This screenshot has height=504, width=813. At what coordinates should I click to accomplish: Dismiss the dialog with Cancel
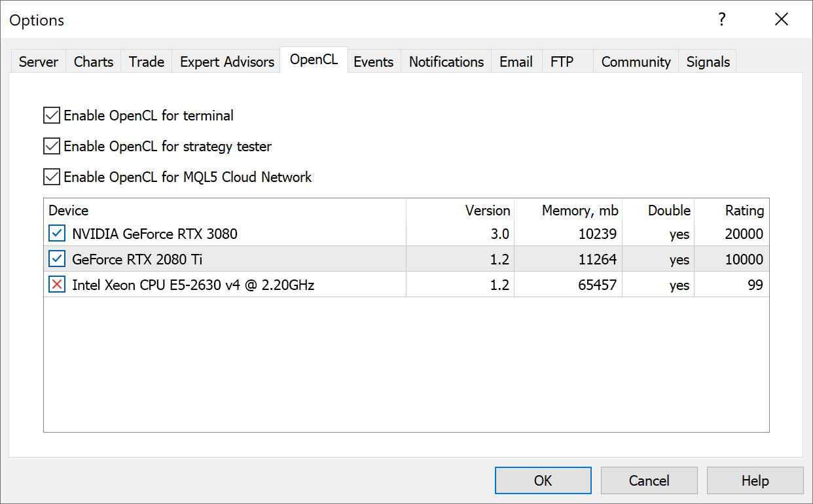point(649,480)
